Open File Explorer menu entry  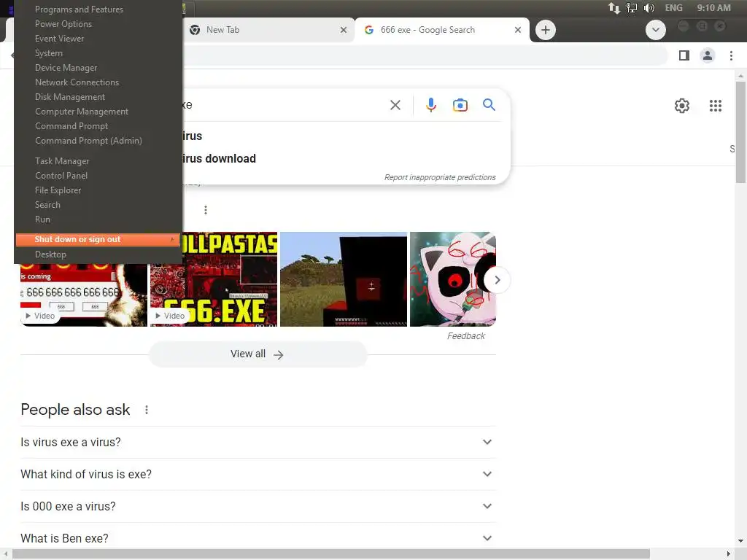pyautogui.click(x=58, y=190)
